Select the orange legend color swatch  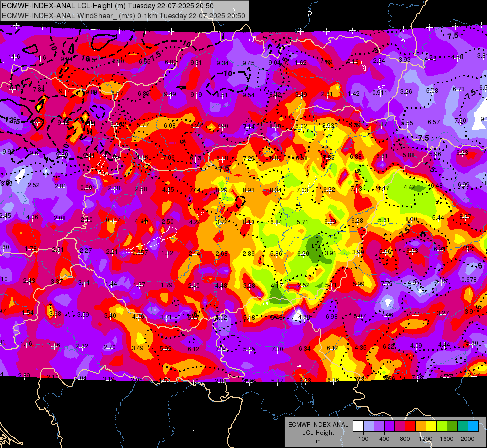click(420, 426)
